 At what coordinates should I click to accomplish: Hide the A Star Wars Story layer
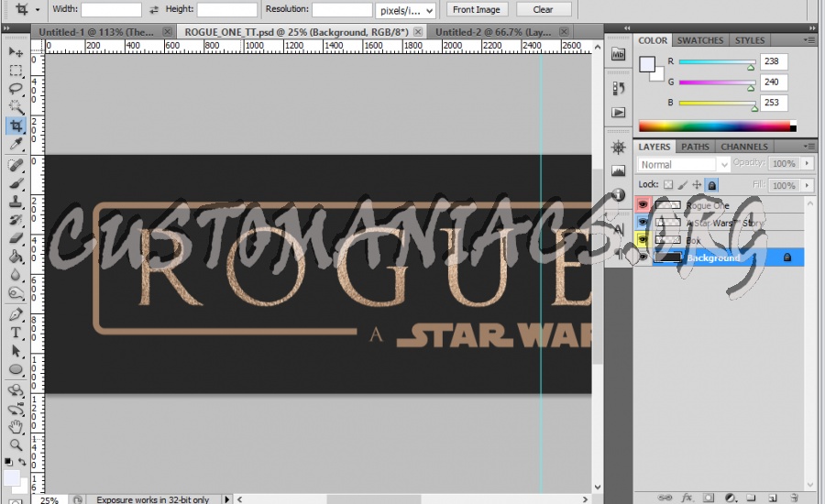[643, 222]
